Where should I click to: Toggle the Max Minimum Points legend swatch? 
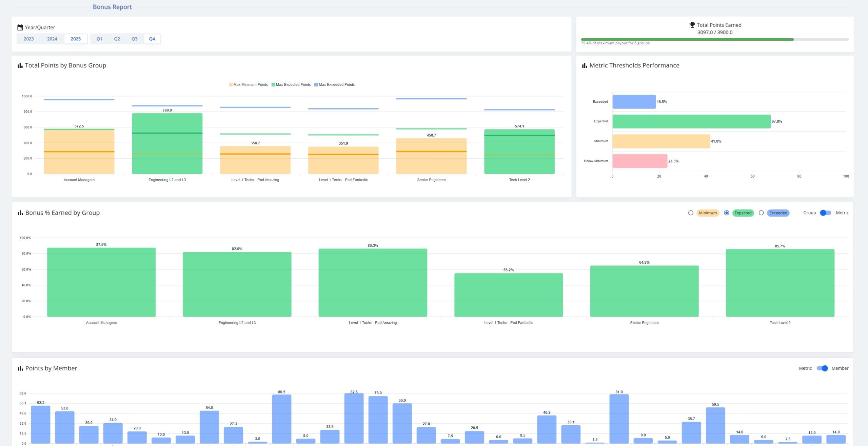click(231, 85)
